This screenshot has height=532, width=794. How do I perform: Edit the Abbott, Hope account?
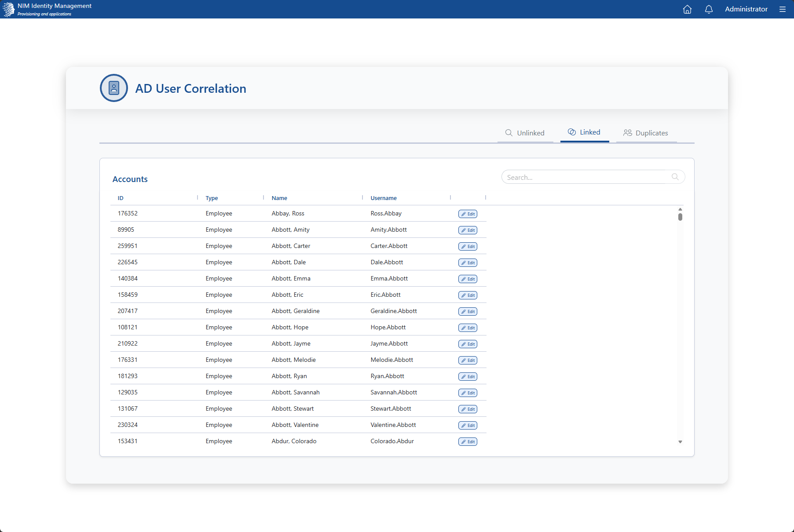point(468,328)
